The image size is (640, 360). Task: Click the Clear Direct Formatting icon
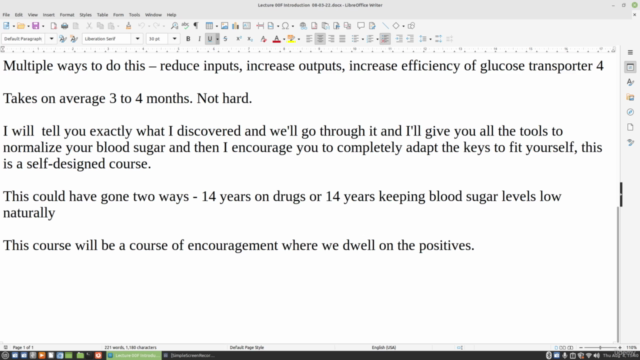coord(263,39)
